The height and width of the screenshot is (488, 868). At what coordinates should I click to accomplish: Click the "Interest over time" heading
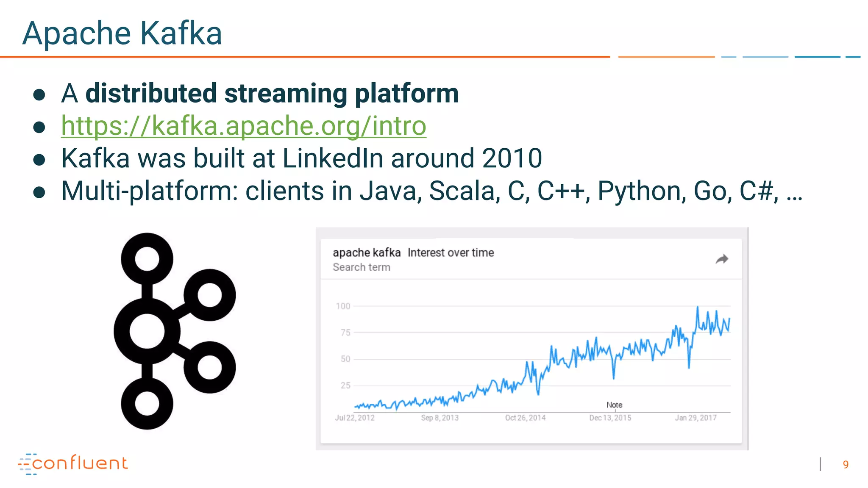451,253
